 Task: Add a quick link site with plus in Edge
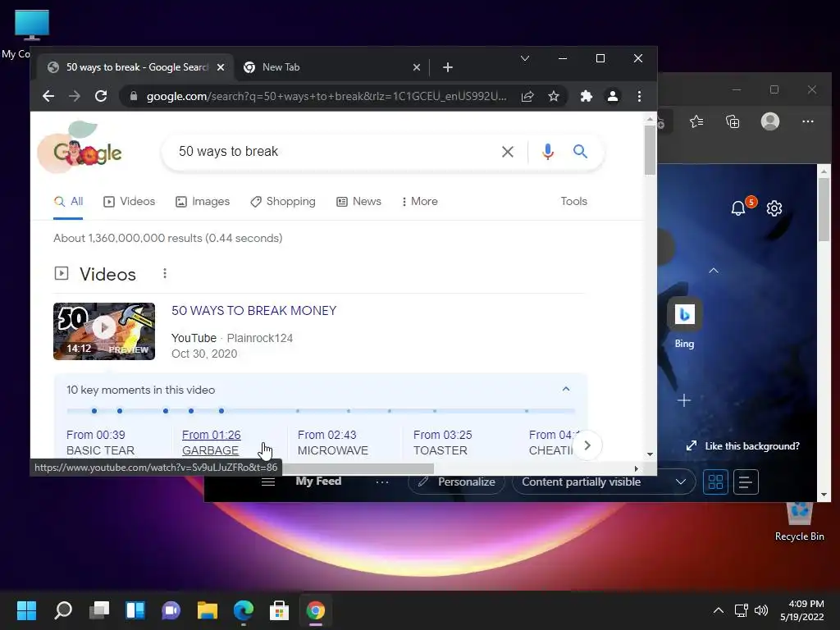(683, 400)
